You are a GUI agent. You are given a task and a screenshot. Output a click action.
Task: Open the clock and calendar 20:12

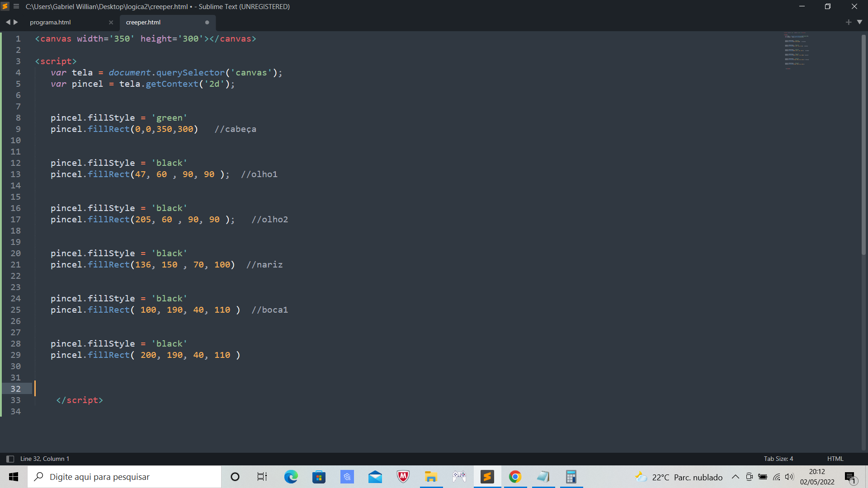tap(817, 477)
